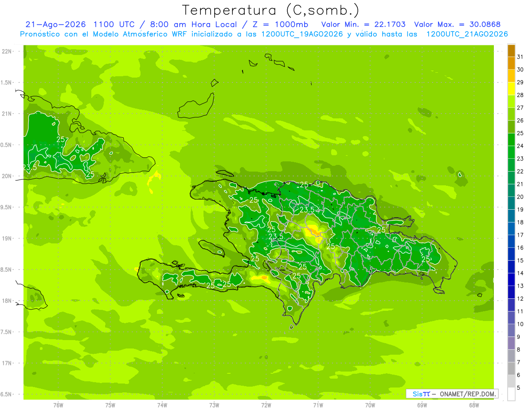
Task: Click legend swatch between 29 and 30
Action: (511, 76)
